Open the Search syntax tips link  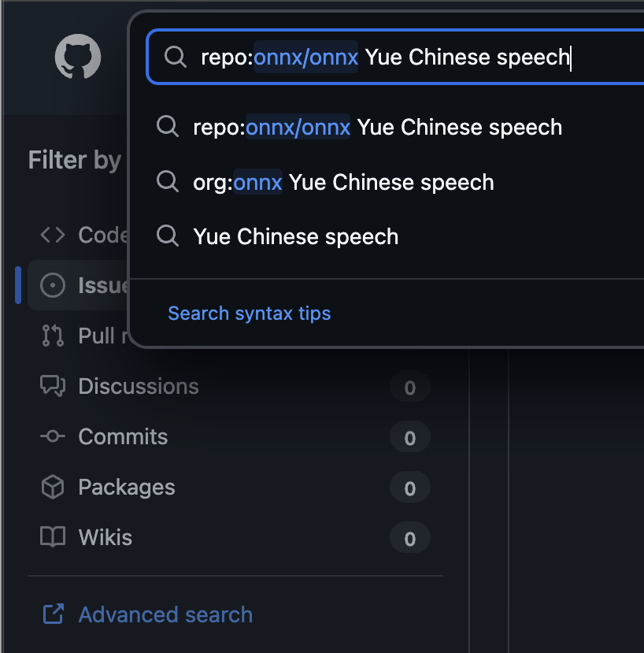pyautogui.click(x=249, y=314)
